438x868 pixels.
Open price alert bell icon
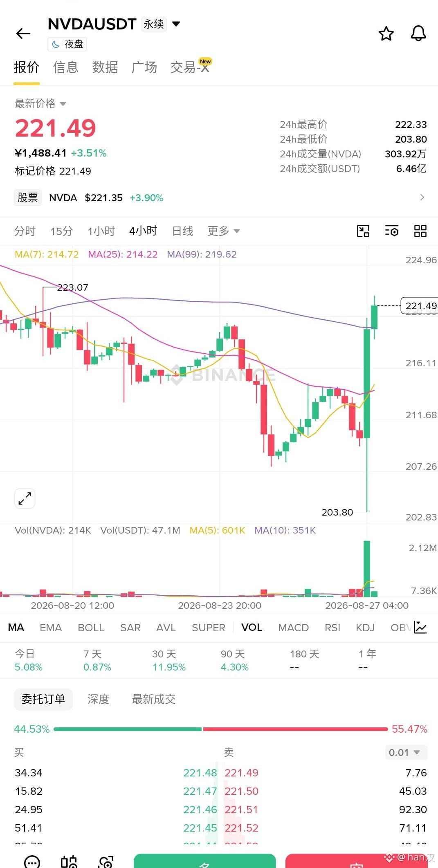[x=418, y=34]
